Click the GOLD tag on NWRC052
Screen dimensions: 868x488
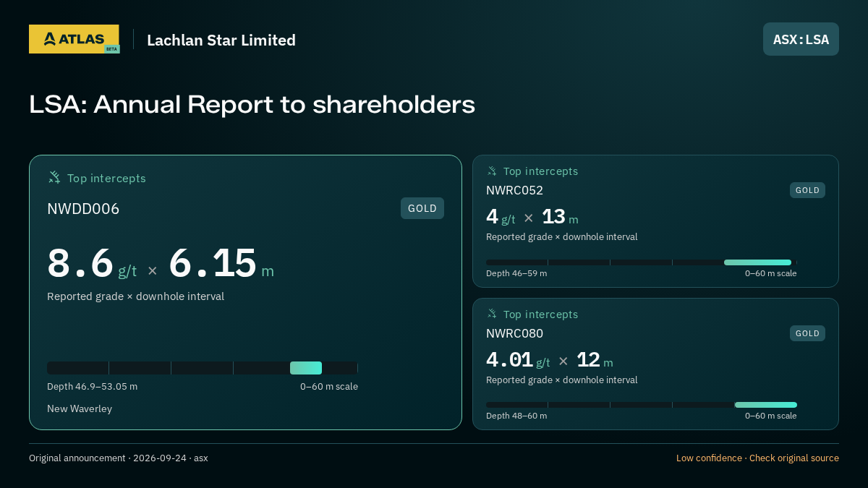tap(807, 190)
